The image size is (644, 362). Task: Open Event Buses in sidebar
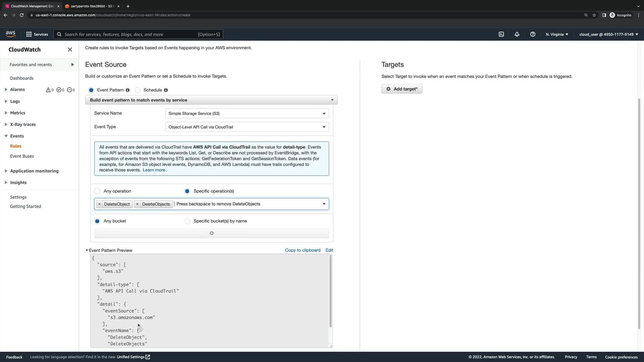pyautogui.click(x=22, y=156)
